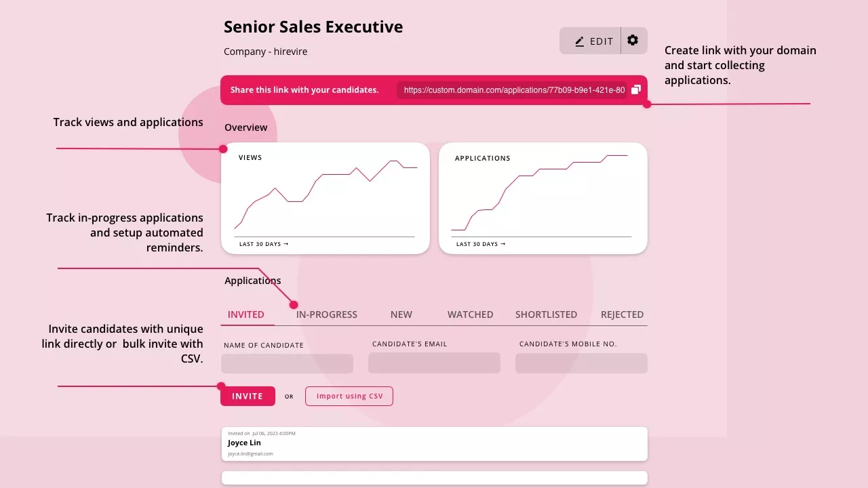The image size is (868, 488).
Task: Select the INVITED tab
Action: coord(246,314)
